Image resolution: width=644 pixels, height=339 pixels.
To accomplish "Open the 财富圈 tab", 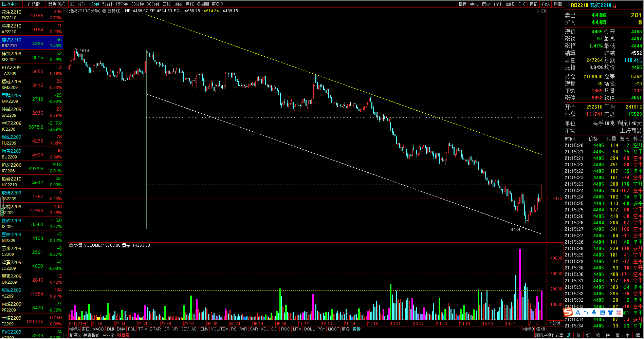I will click(123, 335).
